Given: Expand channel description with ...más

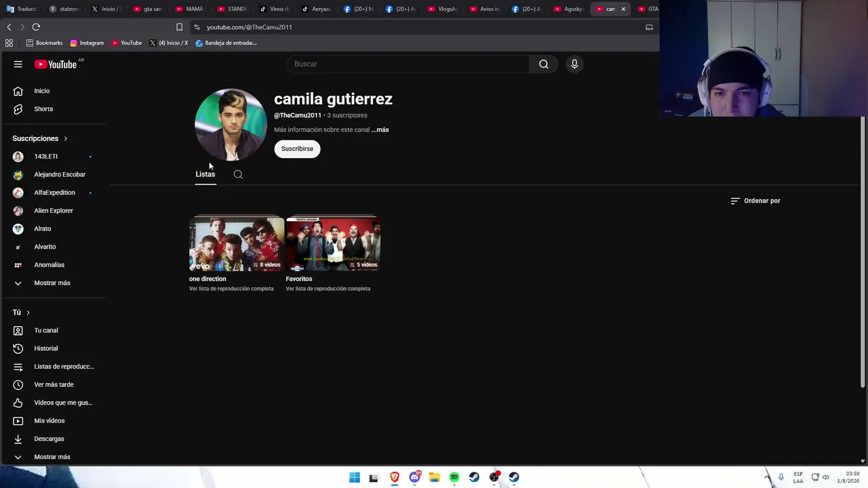Looking at the screenshot, I should [x=380, y=129].
